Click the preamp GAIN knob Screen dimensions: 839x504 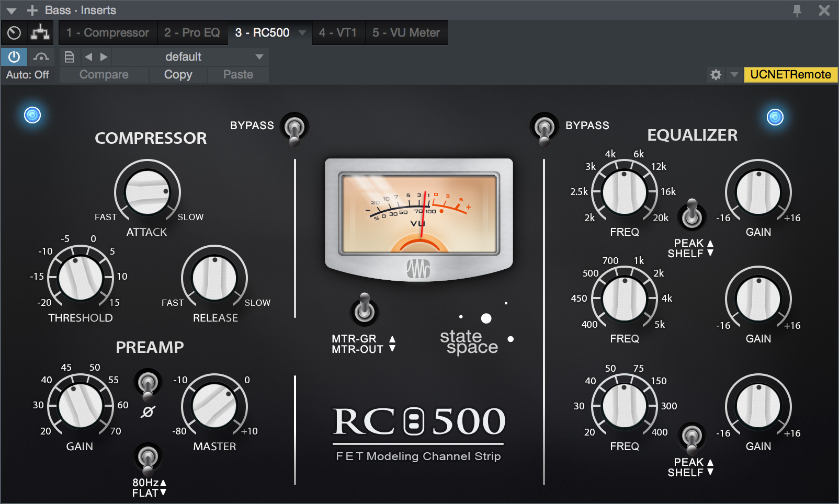(x=81, y=406)
